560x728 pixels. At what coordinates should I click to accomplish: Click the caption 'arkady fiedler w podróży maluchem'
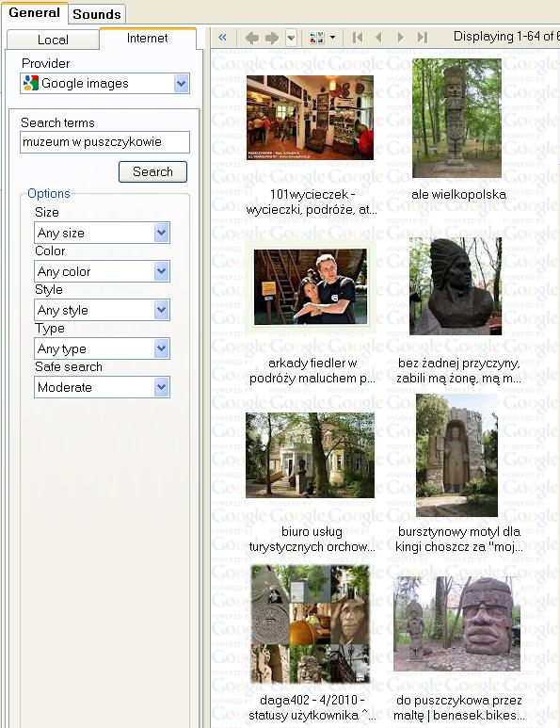pos(312,370)
